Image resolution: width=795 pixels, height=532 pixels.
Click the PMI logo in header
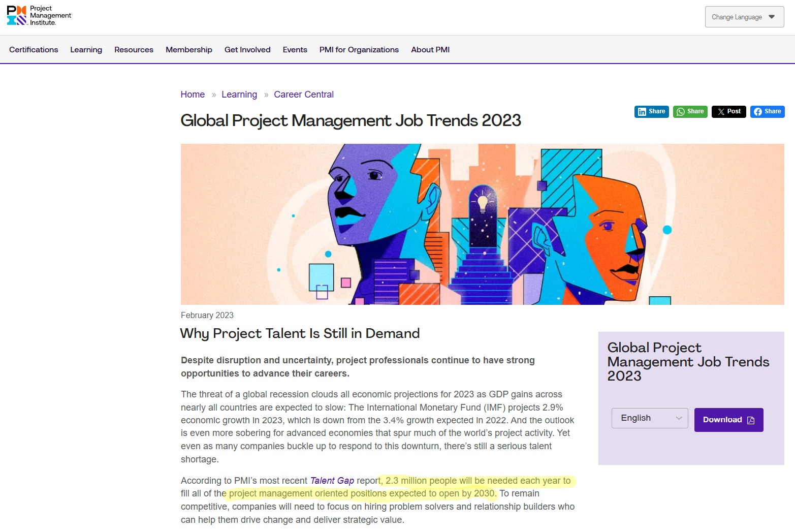(39, 16)
